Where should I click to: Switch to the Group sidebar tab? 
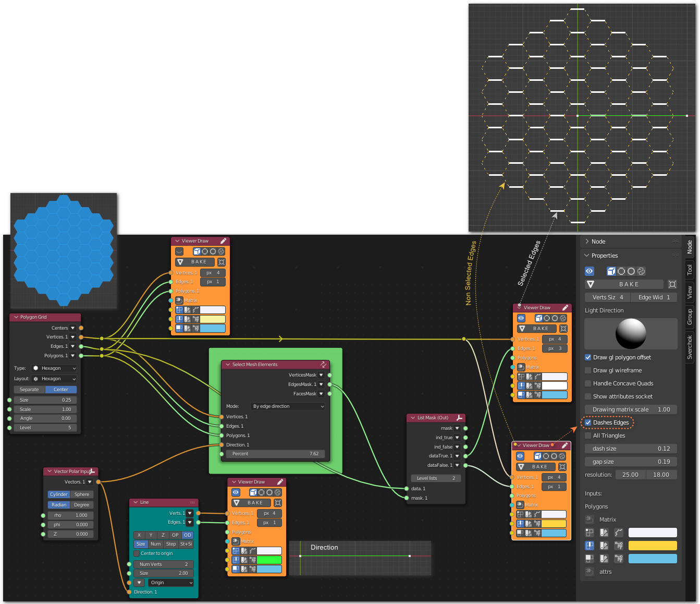690,317
